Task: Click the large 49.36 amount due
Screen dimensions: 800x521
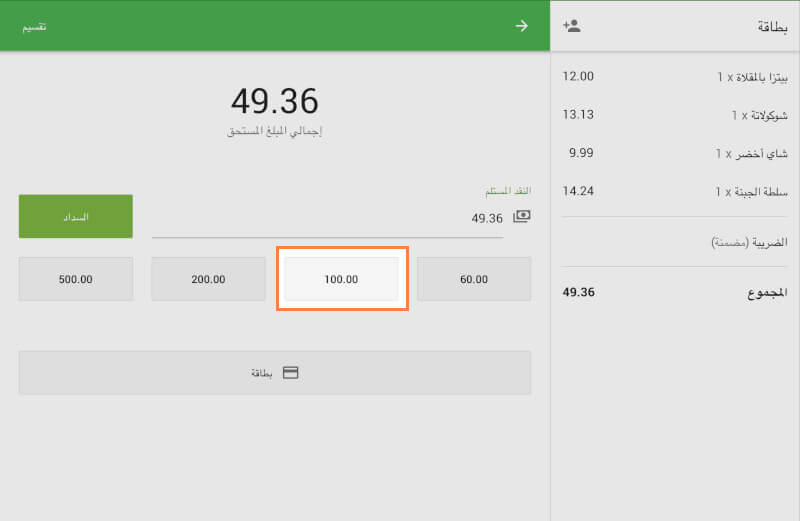Action: (275, 101)
